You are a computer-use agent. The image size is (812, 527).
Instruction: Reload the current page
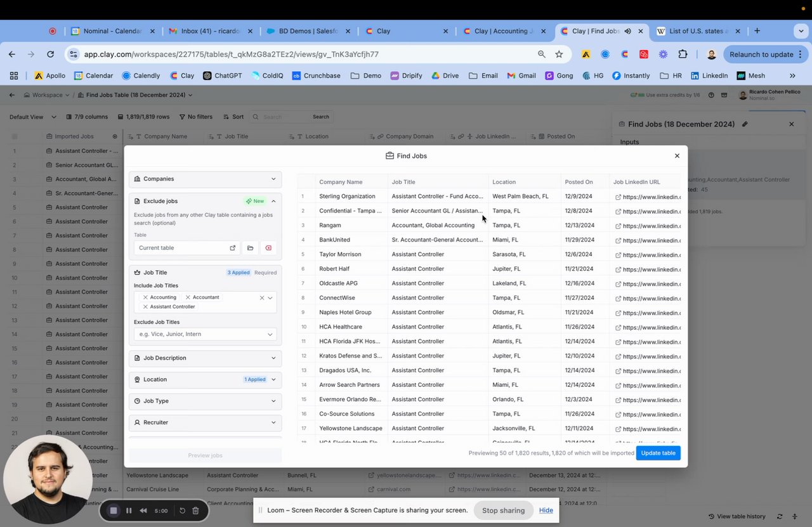[51, 55]
